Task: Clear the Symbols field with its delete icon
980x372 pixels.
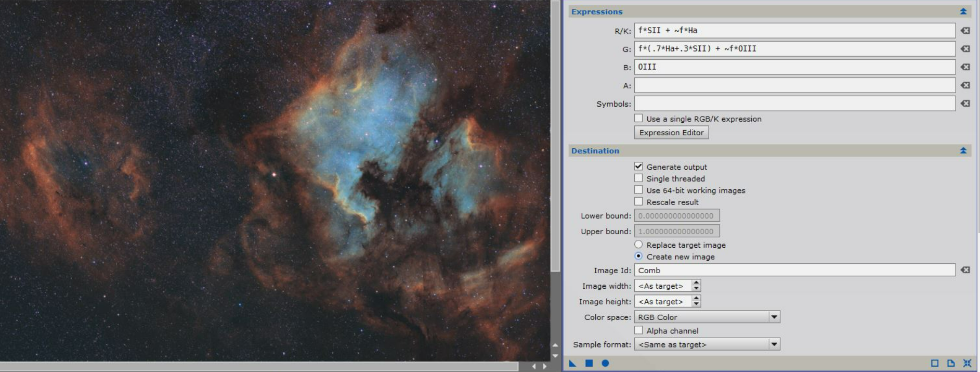Action: pyautogui.click(x=965, y=104)
